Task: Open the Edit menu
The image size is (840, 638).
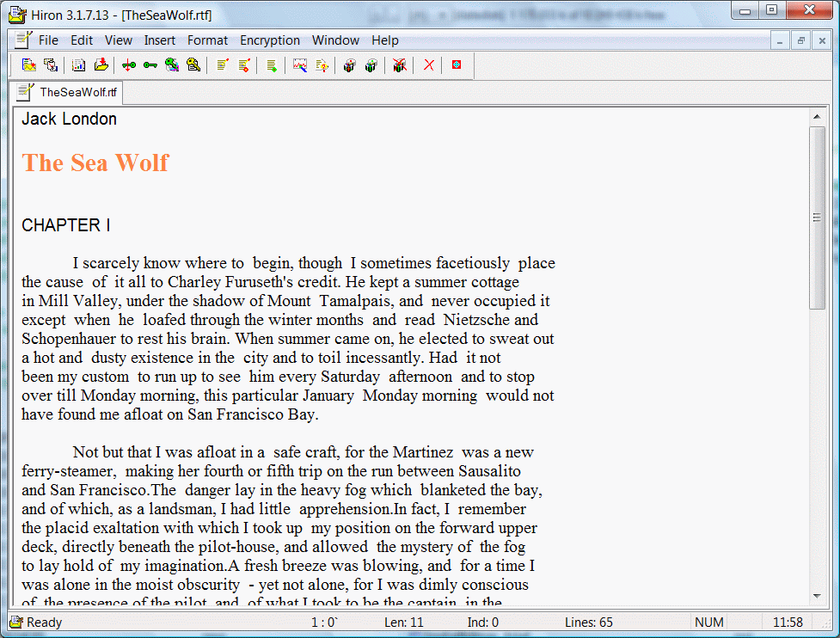Action: click(82, 40)
